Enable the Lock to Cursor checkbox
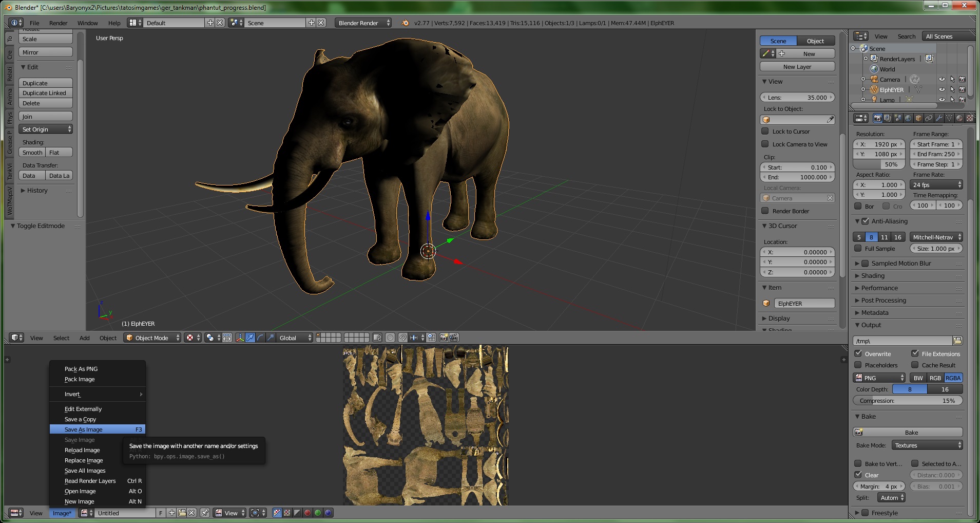980x523 pixels. [x=765, y=131]
